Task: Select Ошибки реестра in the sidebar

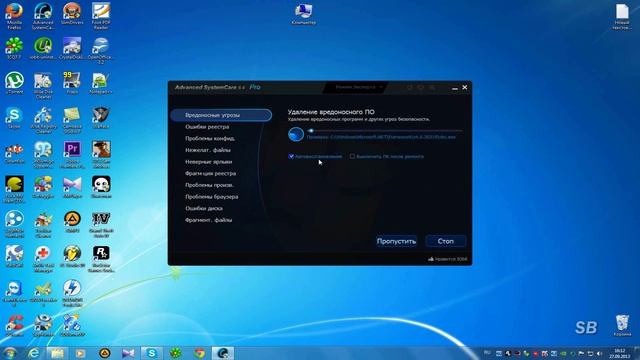Action: click(x=207, y=127)
